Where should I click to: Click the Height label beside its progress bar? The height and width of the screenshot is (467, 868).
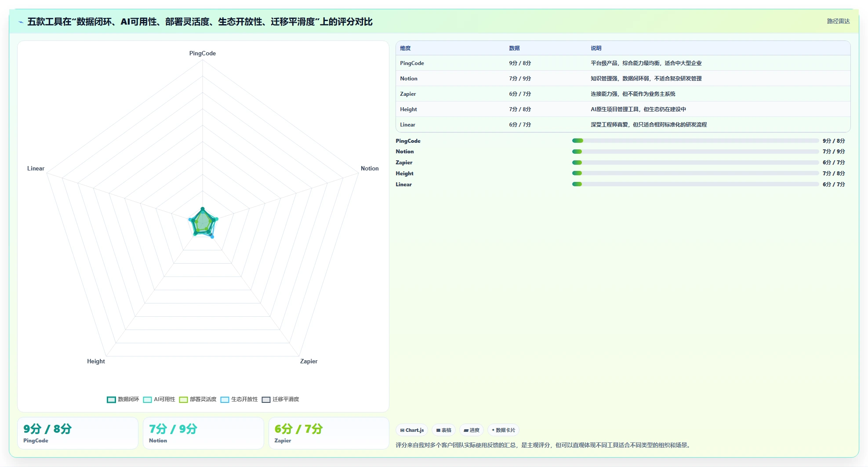pyautogui.click(x=404, y=174)
